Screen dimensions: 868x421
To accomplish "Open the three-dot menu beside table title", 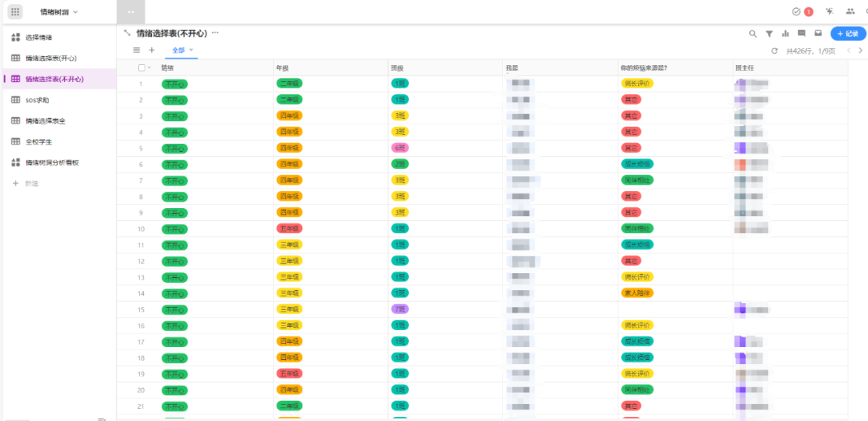I will [215, 33].
